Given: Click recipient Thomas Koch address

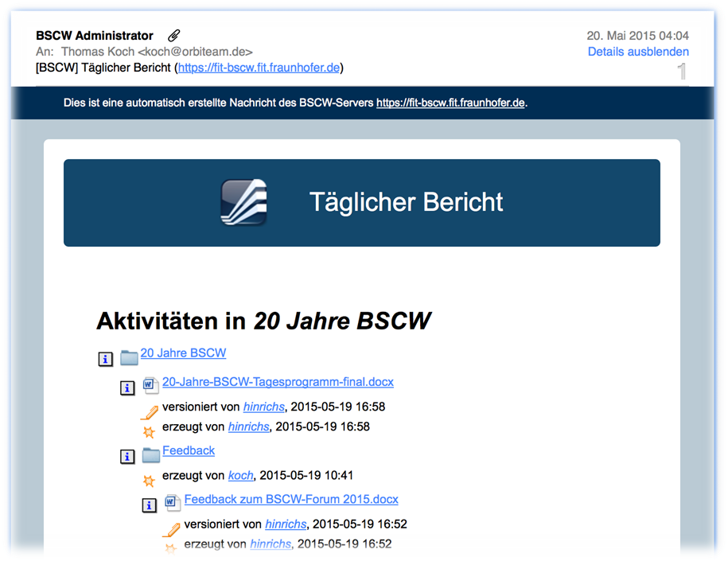Looking at the screenshot, I should pyautogui.click(x=157, y=52).
